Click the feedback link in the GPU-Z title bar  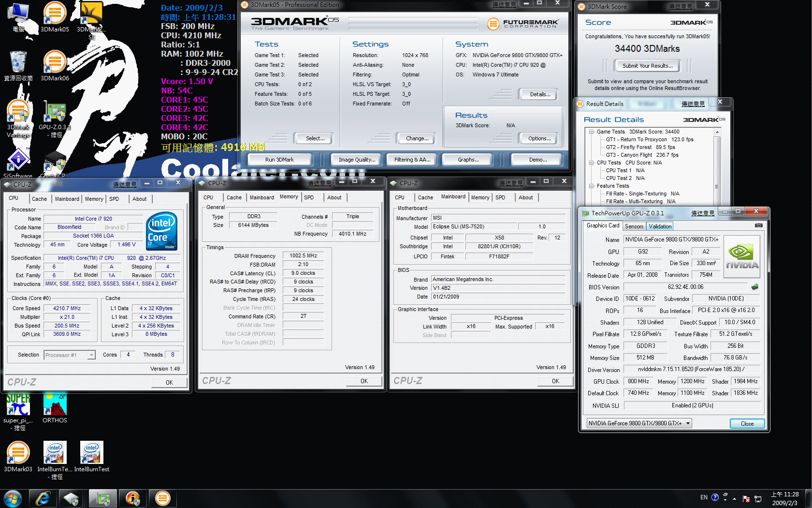pos(702,213)
